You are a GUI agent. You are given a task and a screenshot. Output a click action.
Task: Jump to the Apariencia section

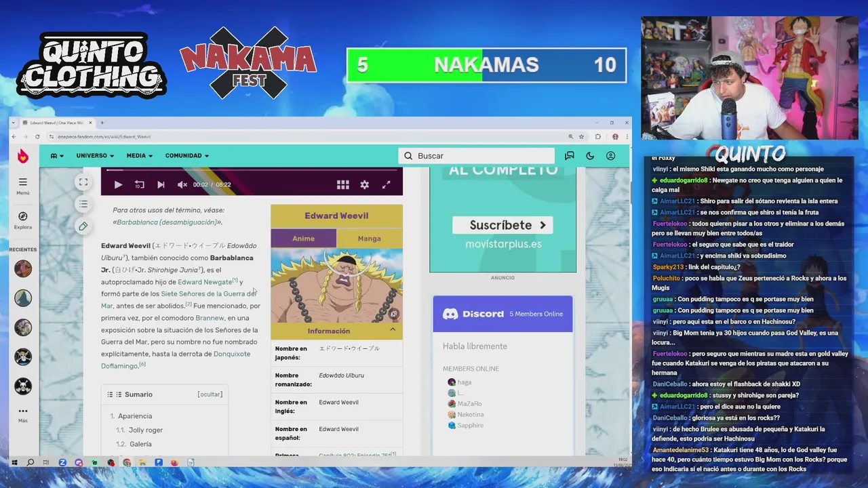click(x=135, y=416)
